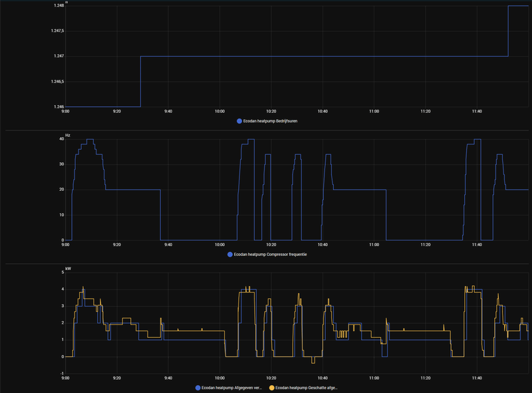The height and width of the screenshot is (393, 532).
Task: Click the yellow dot beside Geschatte afge... legend
Action: (x=271, y=388)
